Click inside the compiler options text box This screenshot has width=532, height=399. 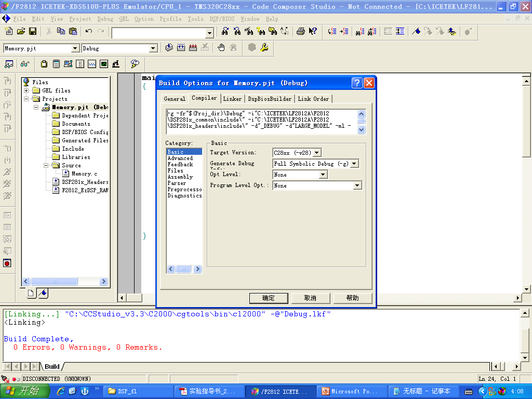tap(262, 121)
